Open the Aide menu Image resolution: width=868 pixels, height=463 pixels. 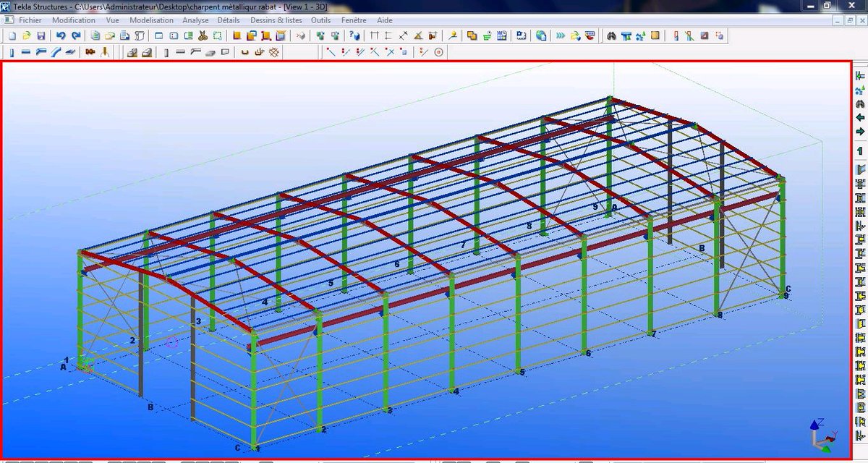coord(385,20)
